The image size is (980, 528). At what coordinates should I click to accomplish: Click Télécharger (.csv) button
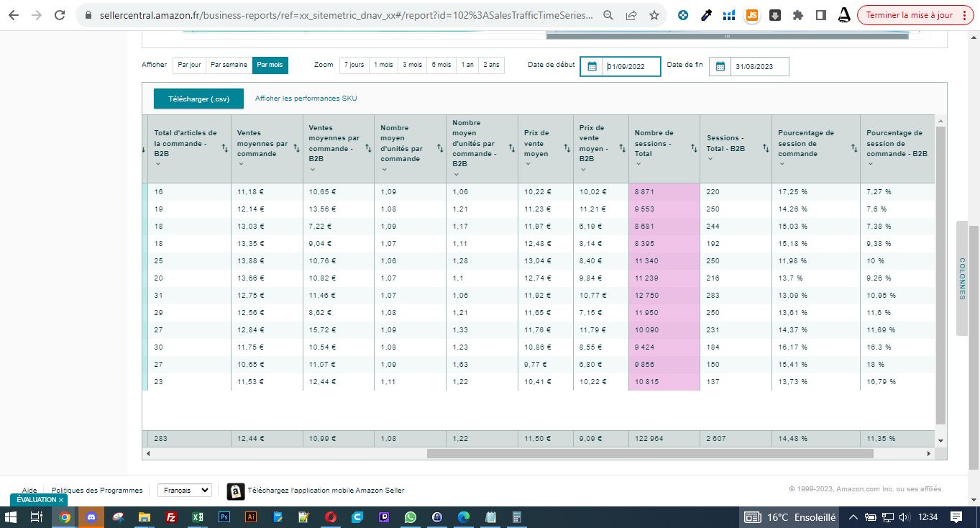[x=198, y=99]
